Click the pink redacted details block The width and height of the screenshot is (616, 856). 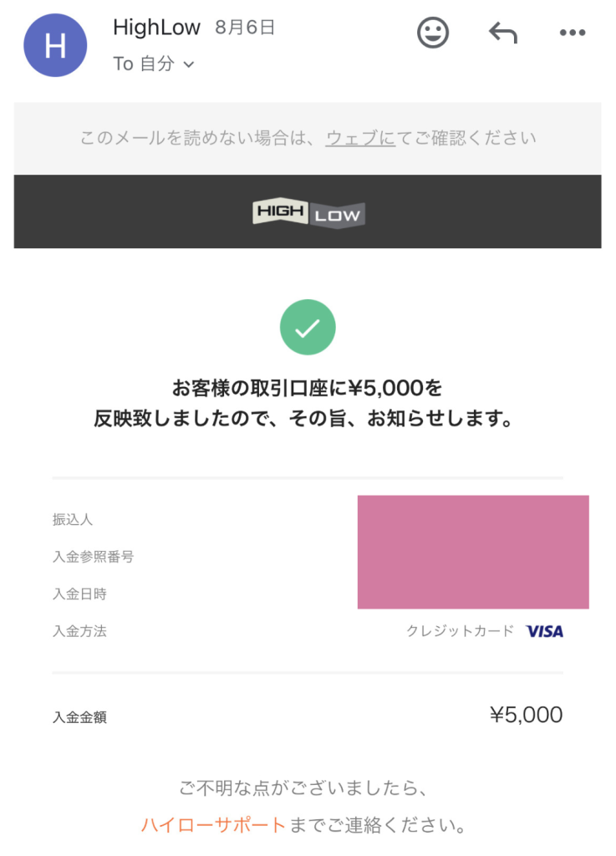[473, 552]
